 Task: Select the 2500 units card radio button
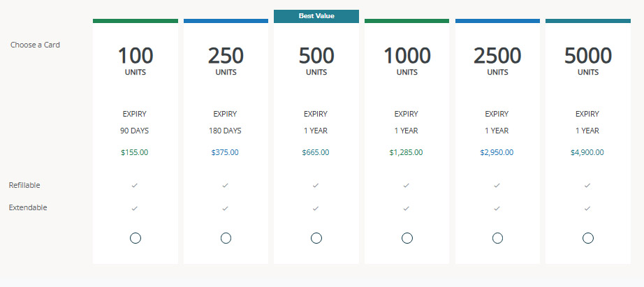[x=497, y=238]
